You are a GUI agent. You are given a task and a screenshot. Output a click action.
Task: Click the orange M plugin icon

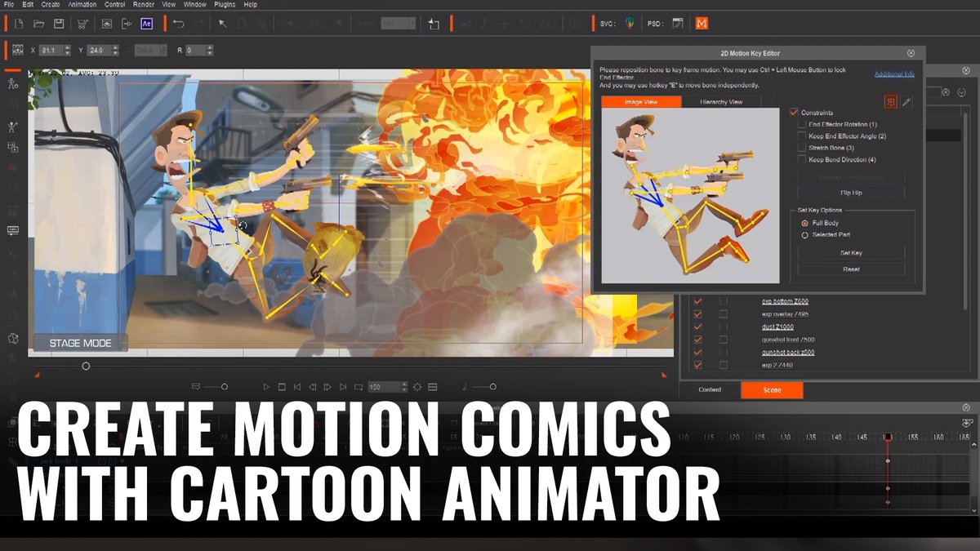coord(702,24)
